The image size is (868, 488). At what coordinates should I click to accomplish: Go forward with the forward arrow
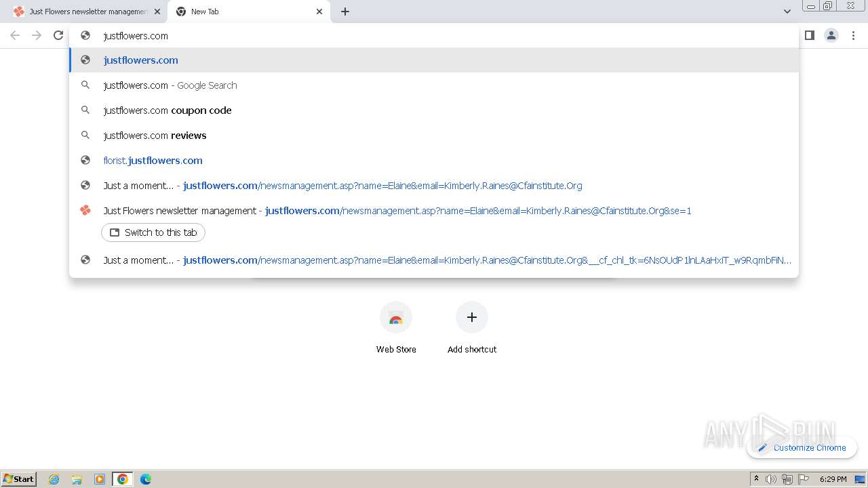pyautogui.click(x=37, y=35)
